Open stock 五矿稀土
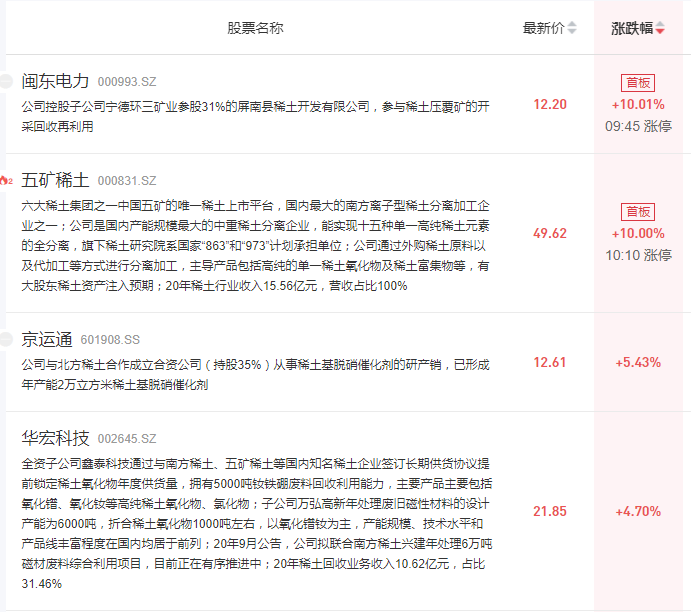The height and width of the screenshot is (612, 691). click(55, 180)
